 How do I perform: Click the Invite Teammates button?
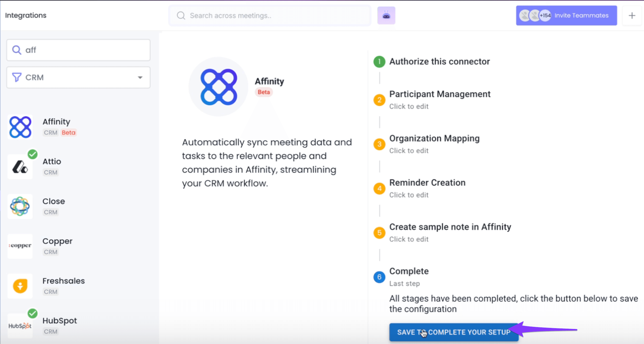pos(566,16)
